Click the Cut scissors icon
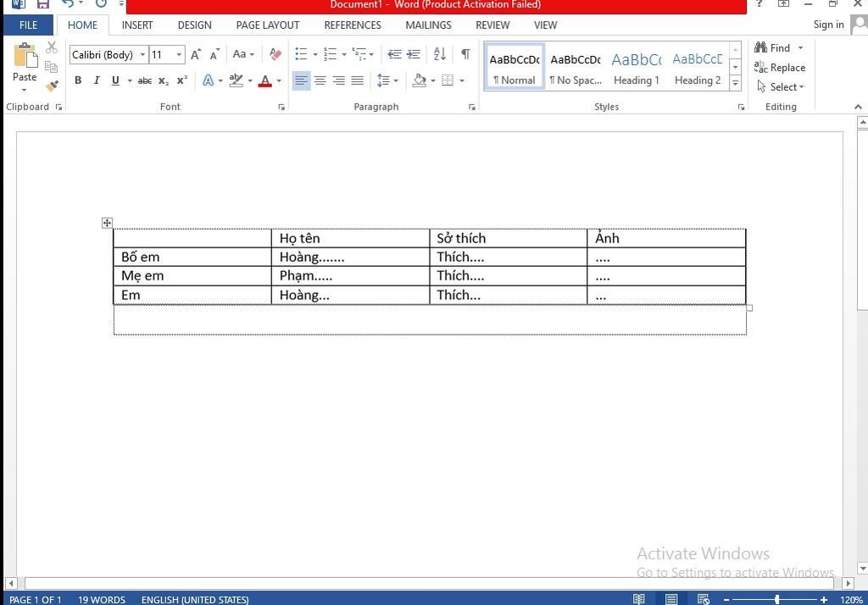This screenshot has width=868, height=605. [x=52, y=47]
